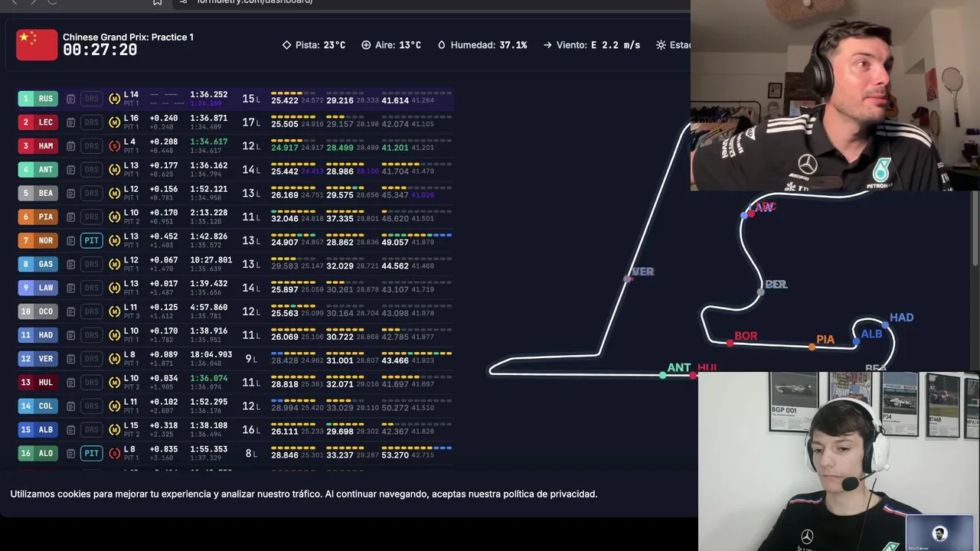Click the DRS badge for HAD
The width and height of the screenshot is (980, 551).
92,334
